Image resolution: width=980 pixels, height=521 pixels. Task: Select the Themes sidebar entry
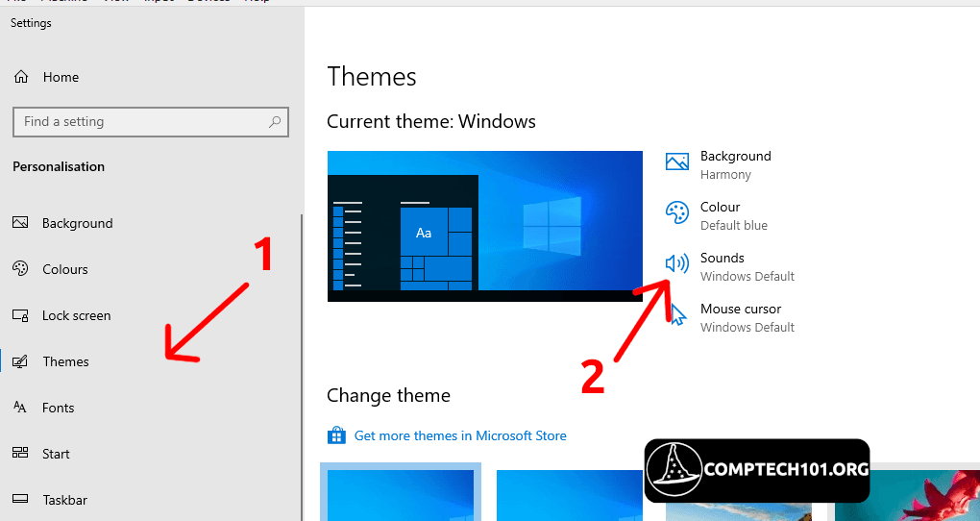coord(51,361)
